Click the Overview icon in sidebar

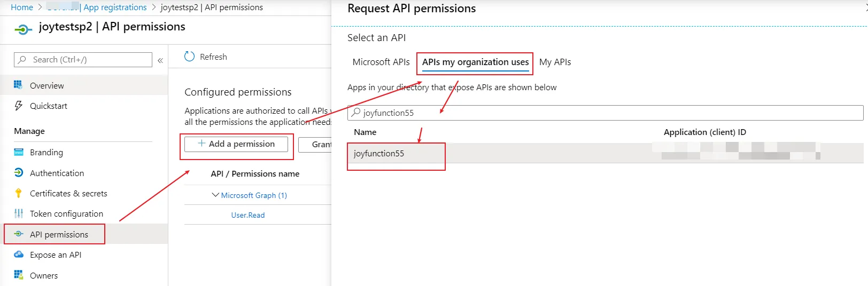click(18, 85)
